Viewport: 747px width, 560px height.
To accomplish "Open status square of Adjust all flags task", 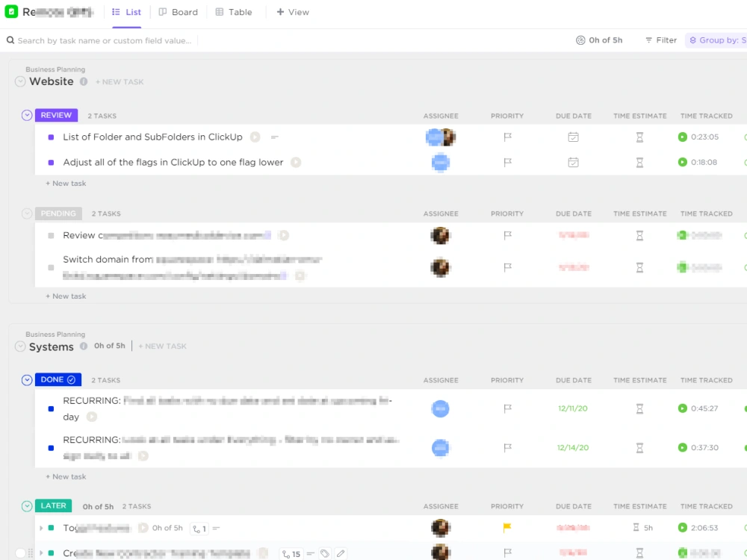I will click(x=51, y=162).
